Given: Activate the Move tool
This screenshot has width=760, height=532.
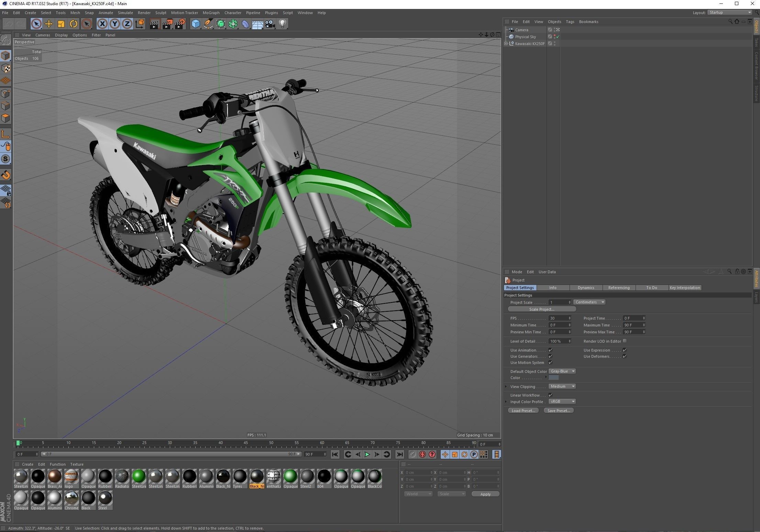Looking at the screenshot, I should (x=49, y=24).
